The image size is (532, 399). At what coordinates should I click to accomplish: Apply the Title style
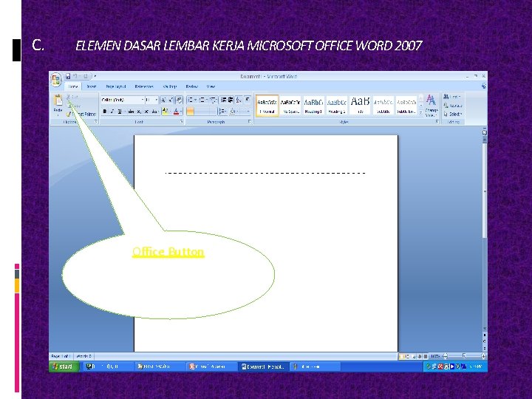tap(360, 106)
